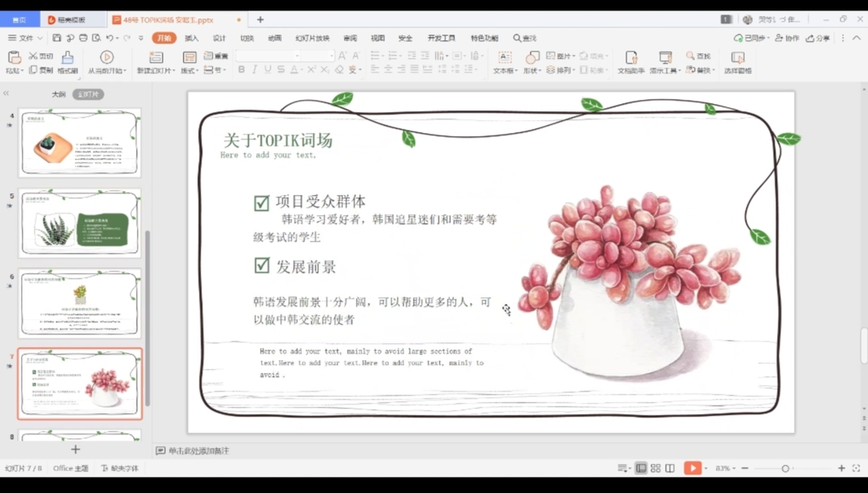The height and width of the screenshot is (493, 868).
Task: Switch to normal view in status bar
Action: click(x=641, y=468)
